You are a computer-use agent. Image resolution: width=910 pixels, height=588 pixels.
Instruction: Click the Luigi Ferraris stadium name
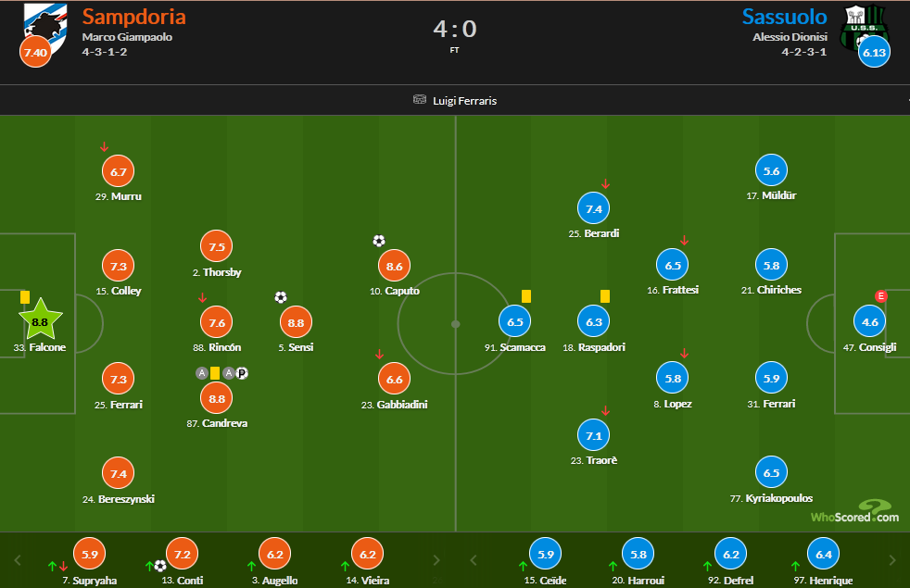tap(464, 100)
